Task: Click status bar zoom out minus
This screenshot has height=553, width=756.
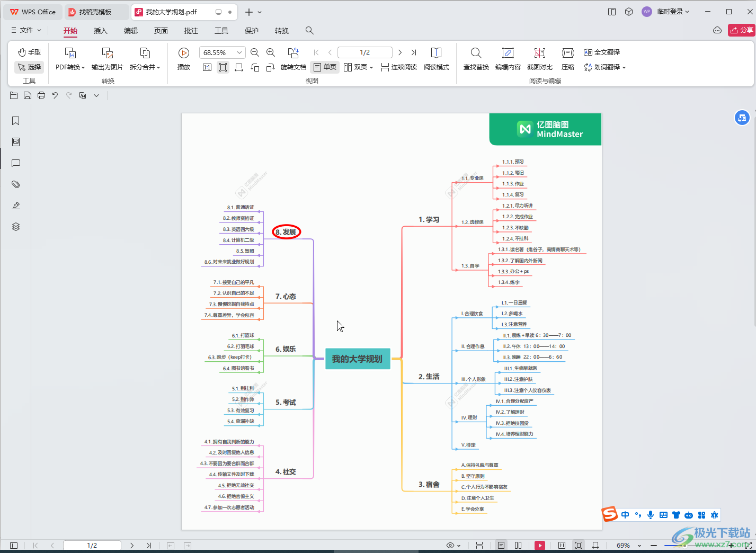Action: pos(654,545)
